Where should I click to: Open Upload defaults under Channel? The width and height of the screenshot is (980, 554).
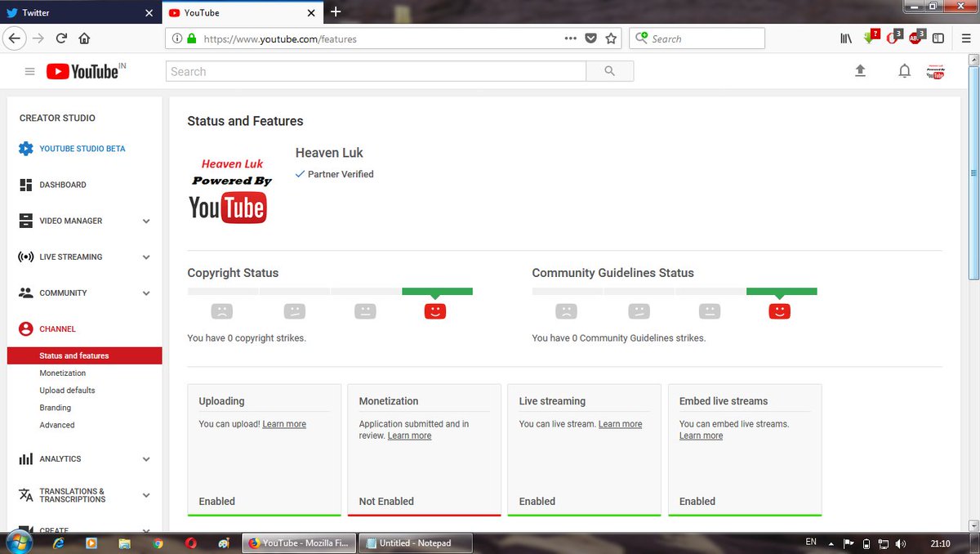[x=67, y=390]
